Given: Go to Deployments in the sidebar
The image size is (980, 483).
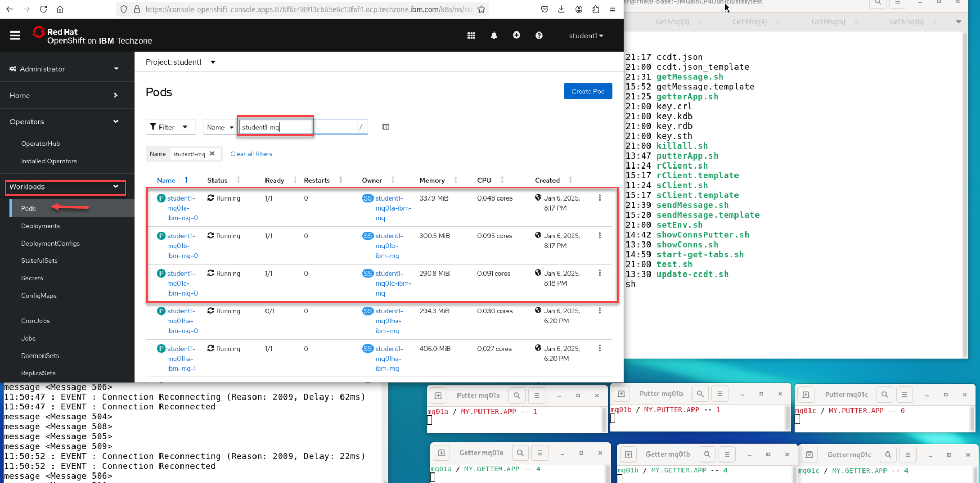Looking at the screenshot, I should click(40, 226).
